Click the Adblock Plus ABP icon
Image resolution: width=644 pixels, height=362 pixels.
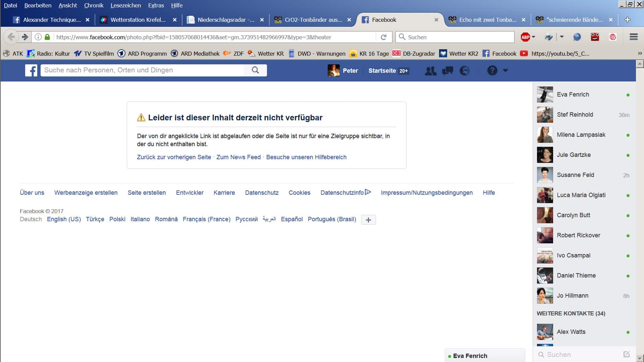[525, 37]
